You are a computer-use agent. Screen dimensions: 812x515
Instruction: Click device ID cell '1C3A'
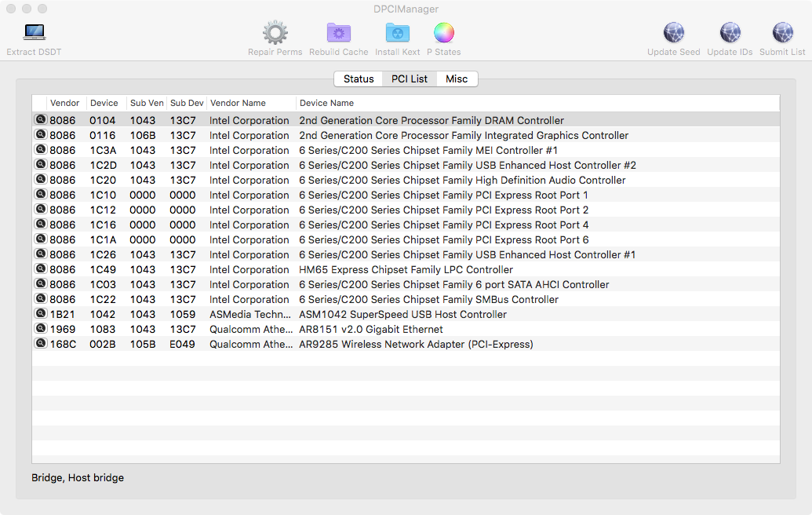pyautogui.click(x=103, y=150)
